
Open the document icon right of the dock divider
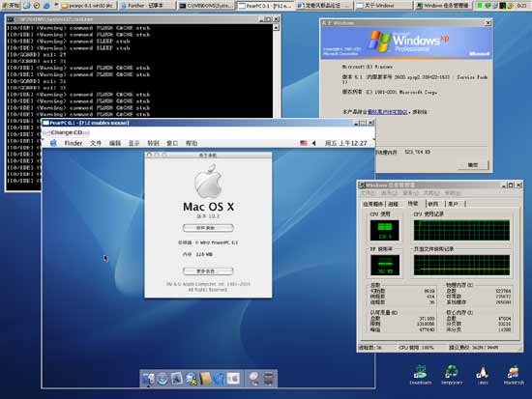click(253, 379)
